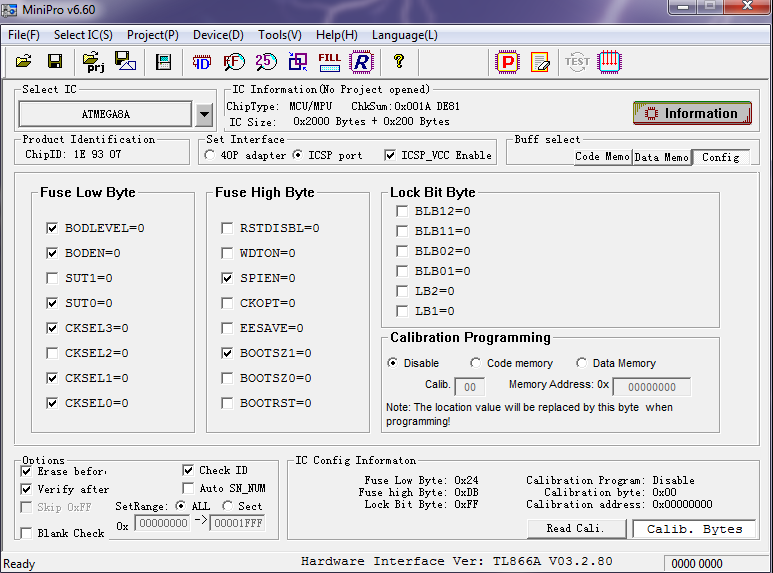Toggle the Verify after checkbox
Viewport: 773px width, 573px height.
tap(26, 489)
